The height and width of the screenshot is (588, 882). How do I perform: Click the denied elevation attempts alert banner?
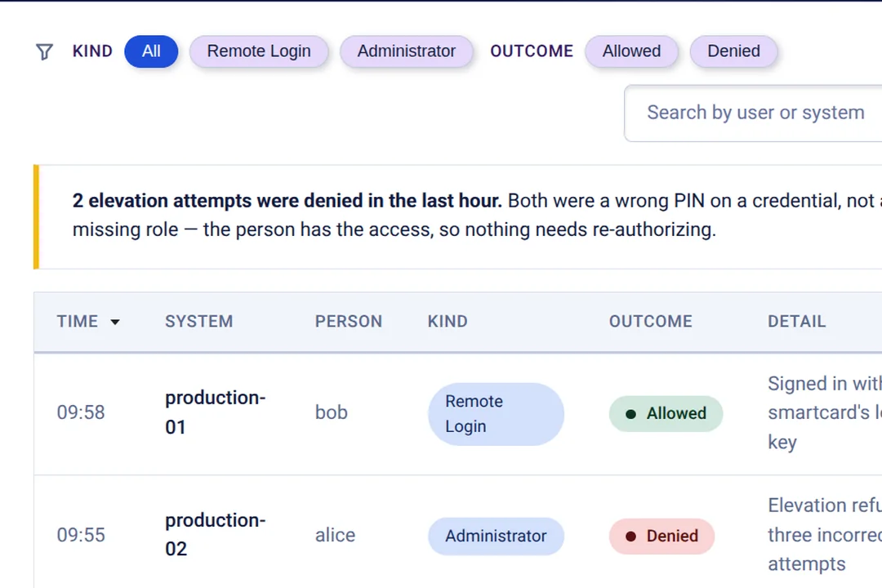458,216
